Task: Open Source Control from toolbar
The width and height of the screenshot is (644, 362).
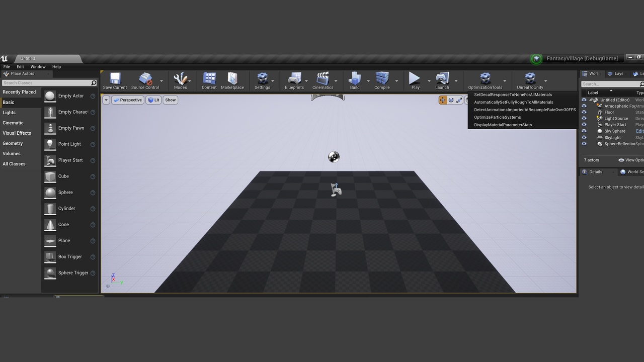Action: 145,80
